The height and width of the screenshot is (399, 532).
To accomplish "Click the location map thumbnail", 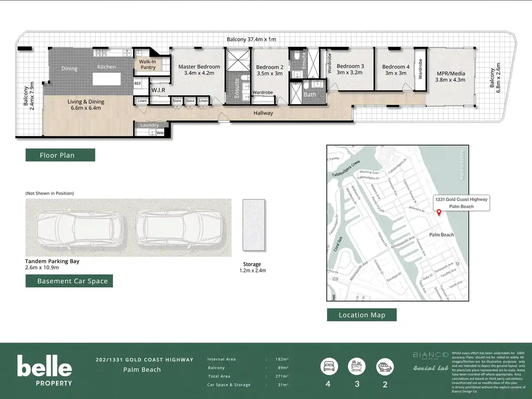I will 398,223.
